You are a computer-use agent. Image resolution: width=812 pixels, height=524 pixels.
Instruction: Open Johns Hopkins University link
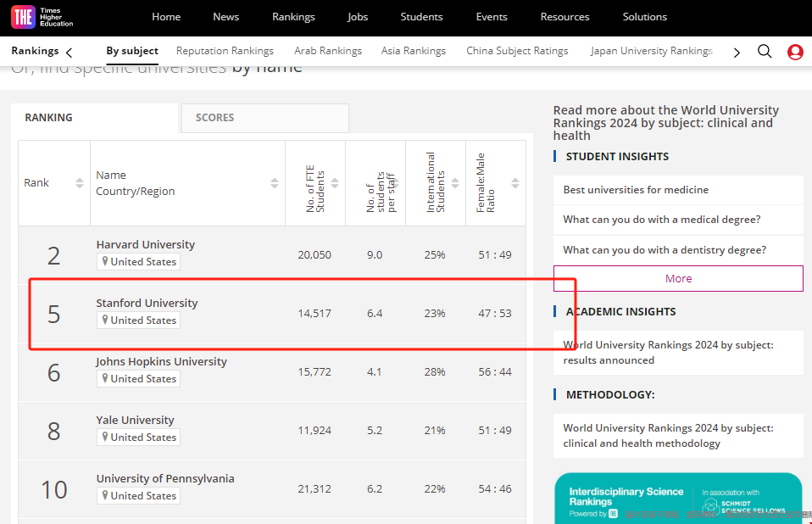tap(162, 361)
